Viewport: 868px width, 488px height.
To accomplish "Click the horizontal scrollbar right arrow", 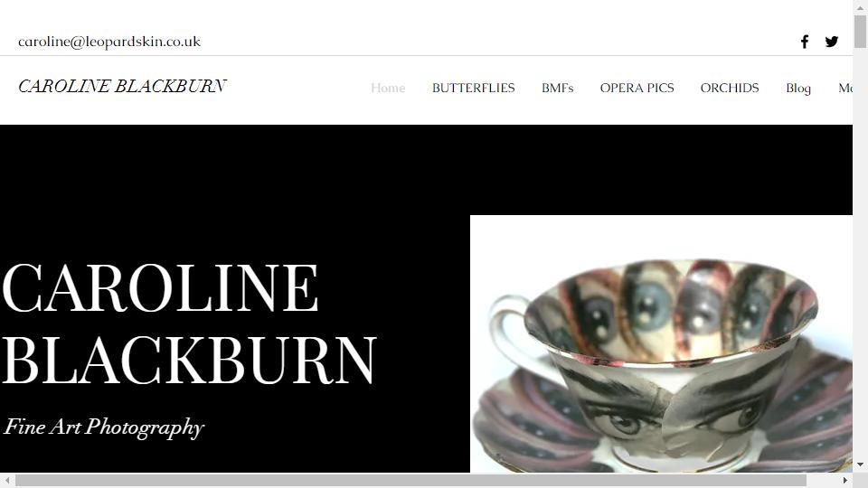I will (845, 480).
